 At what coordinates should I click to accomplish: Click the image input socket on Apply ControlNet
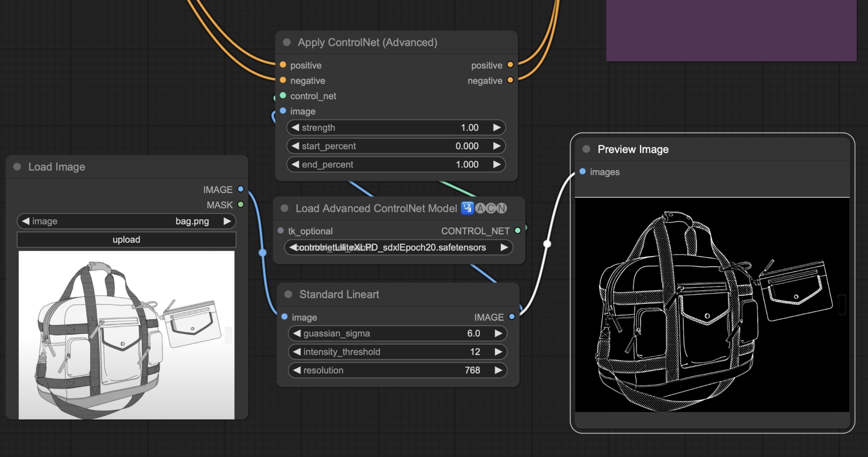[283, 110]
